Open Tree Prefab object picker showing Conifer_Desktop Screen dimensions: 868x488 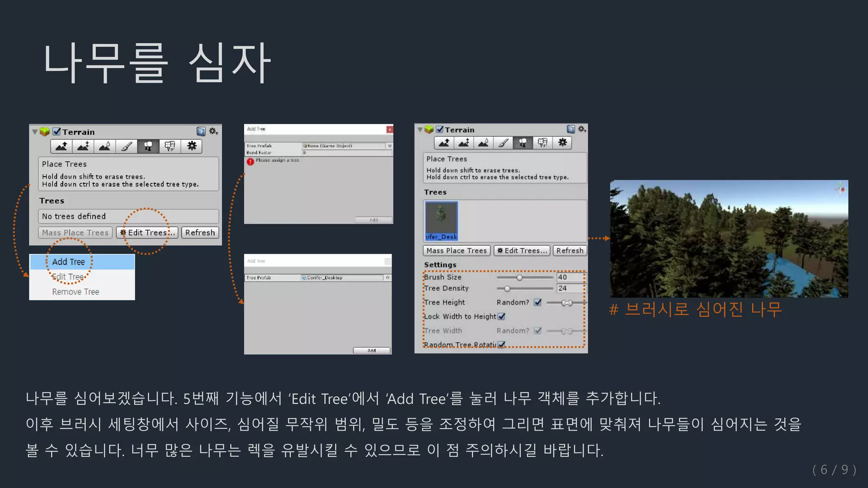tap(387, 278)
